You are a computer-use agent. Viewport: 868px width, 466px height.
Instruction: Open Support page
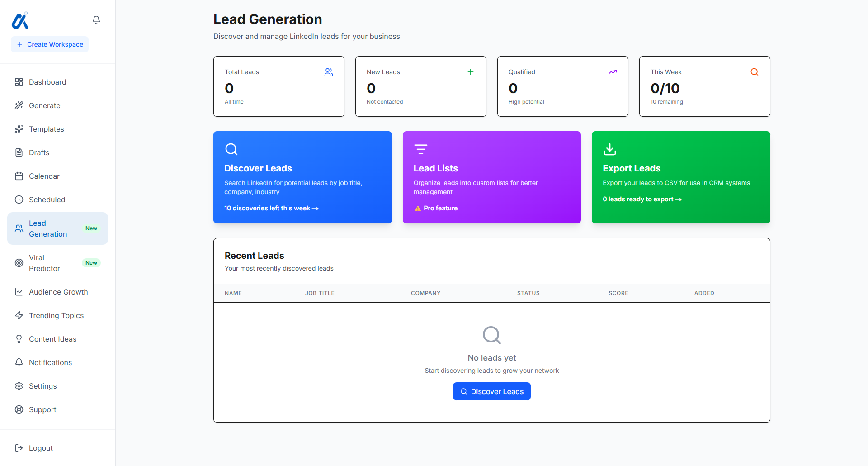click(57, 409)
